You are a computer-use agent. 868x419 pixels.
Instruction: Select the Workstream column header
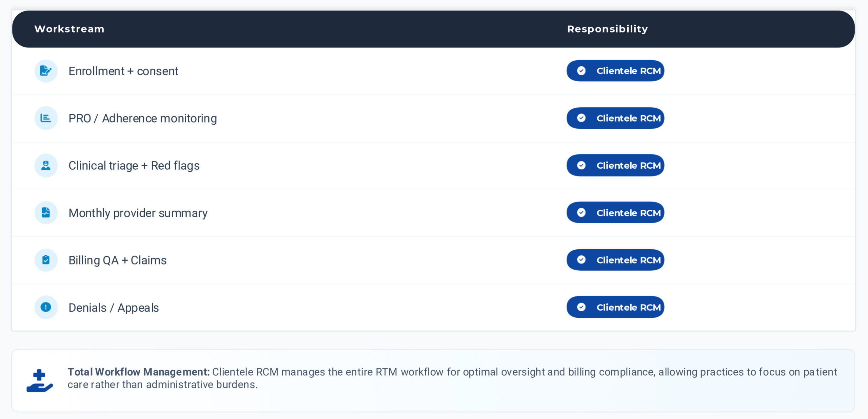click(x=69, y=29)
